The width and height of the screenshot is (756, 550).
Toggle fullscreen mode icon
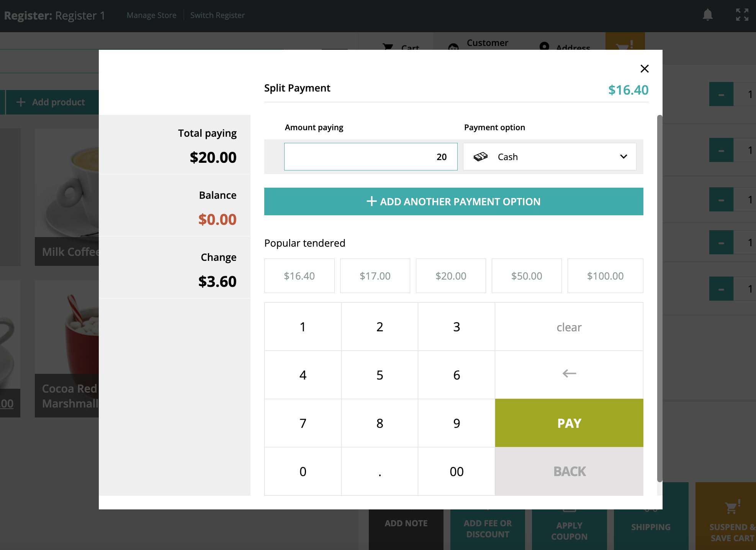pyautogui.click(x=742, y=15)
